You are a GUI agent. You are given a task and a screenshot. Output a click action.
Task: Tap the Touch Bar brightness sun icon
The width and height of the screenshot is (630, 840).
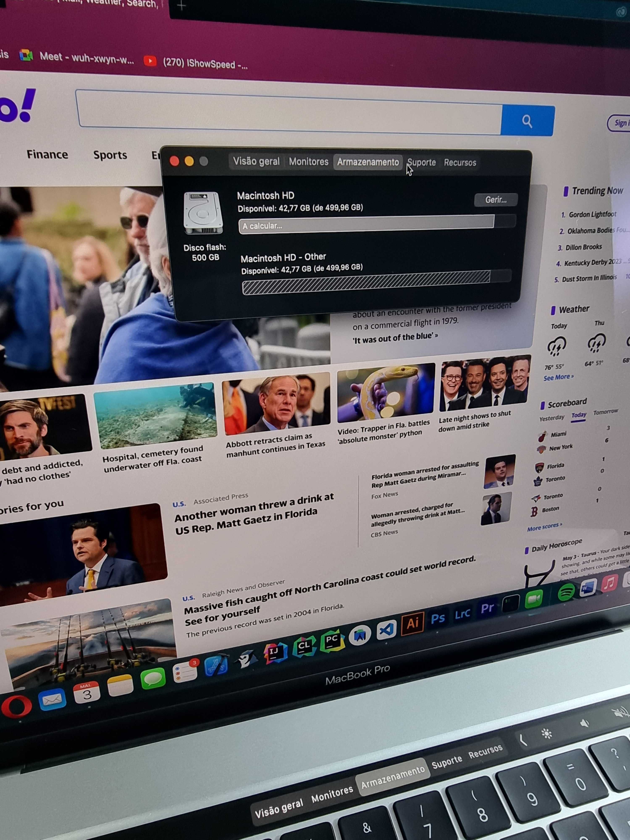547,734
